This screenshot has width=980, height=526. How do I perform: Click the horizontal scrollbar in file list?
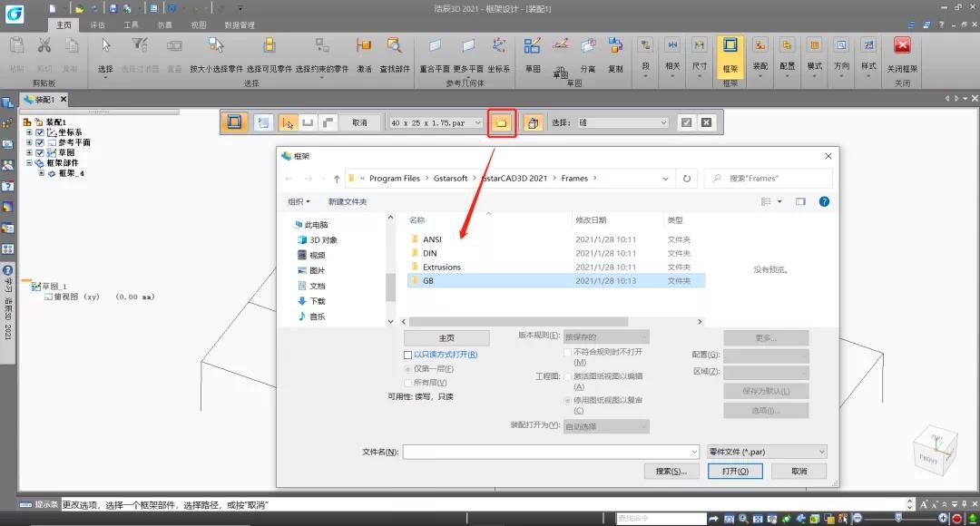[x=518, y=322]
